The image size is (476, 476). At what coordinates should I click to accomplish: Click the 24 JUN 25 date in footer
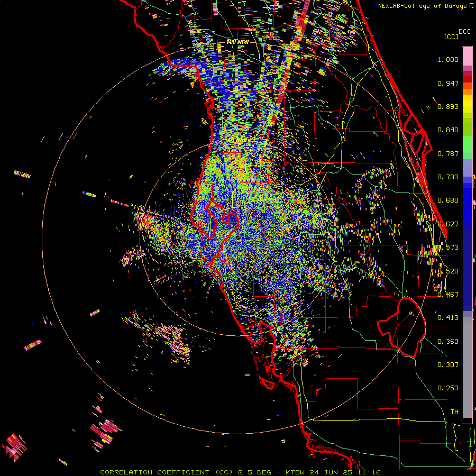[x=332, y=472]
